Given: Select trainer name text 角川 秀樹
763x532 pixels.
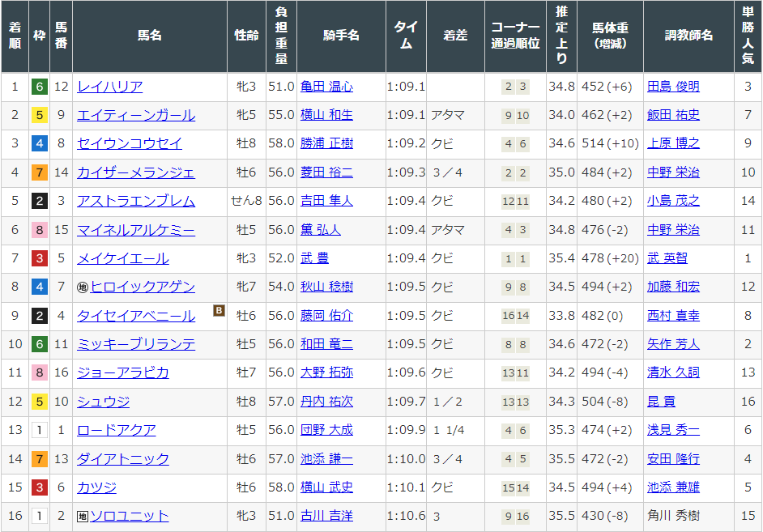Looking at the screenshot, I should pos(673,516).
